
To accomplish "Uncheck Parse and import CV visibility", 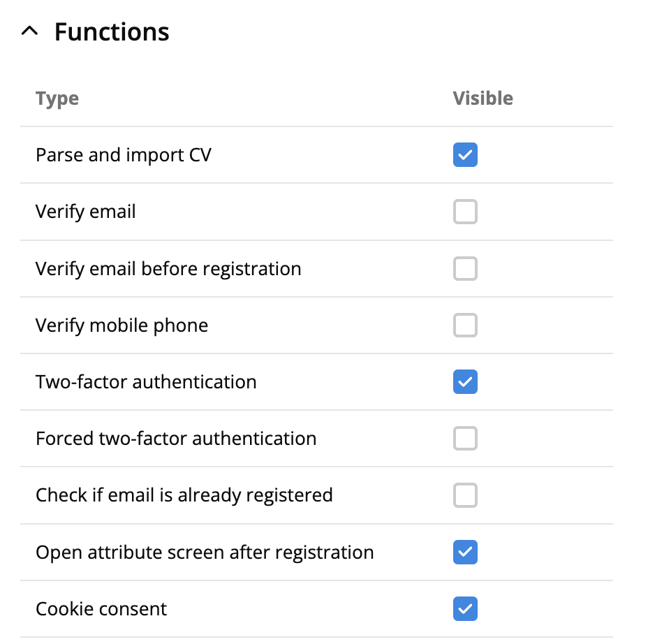I will coord(465,154).
